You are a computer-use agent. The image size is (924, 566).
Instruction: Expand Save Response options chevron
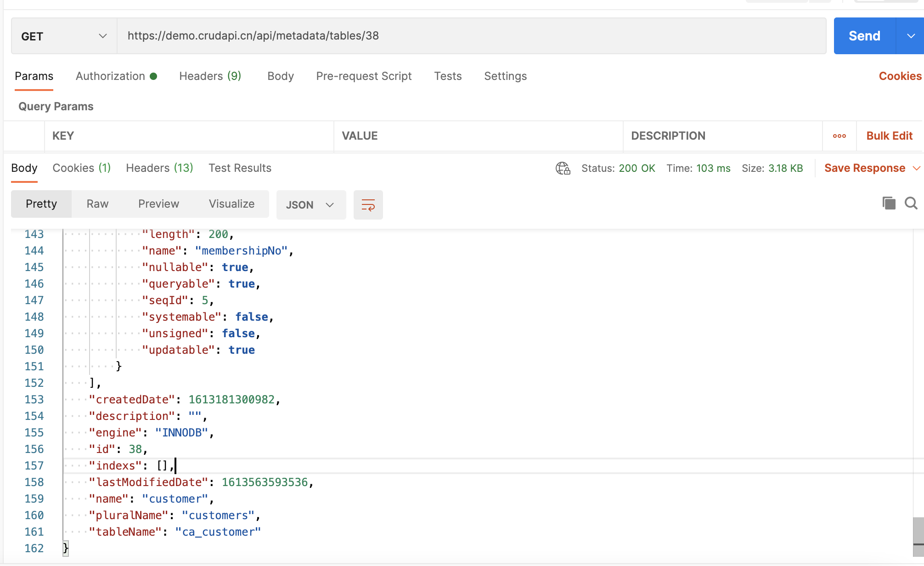coord(916,168)
